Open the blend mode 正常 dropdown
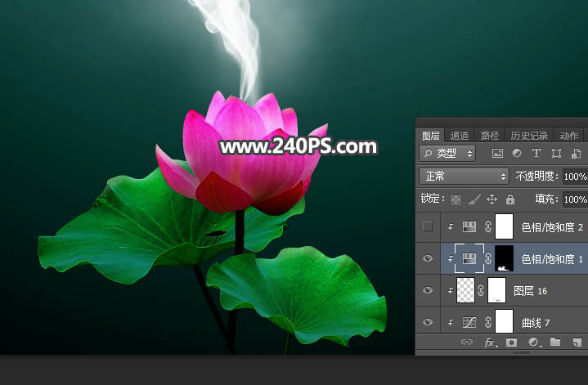Viewport: 588px width, 385px height. (x=464, y=176)
